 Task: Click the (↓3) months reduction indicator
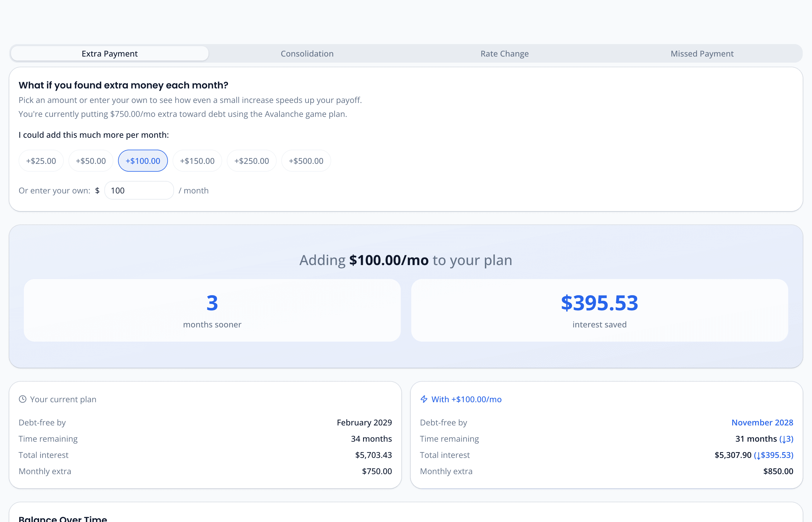(786, 438)
